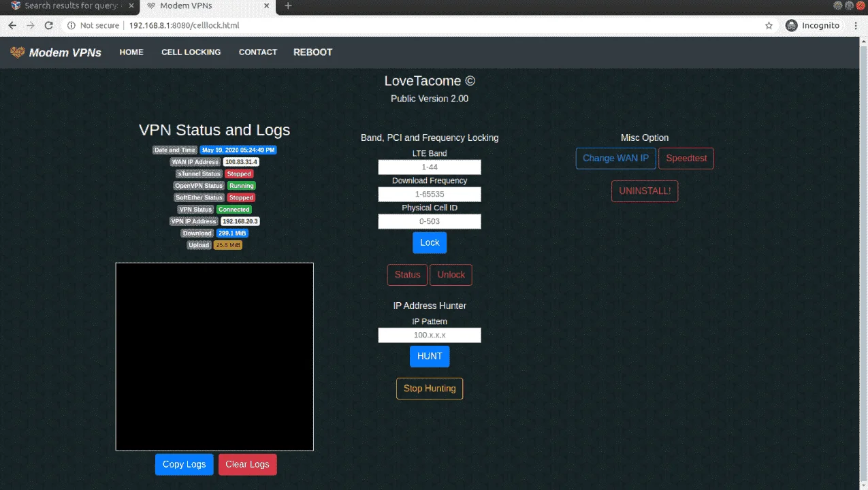
Task: Click SoftEther Status Stopped badge
Action: pos(240,198)
